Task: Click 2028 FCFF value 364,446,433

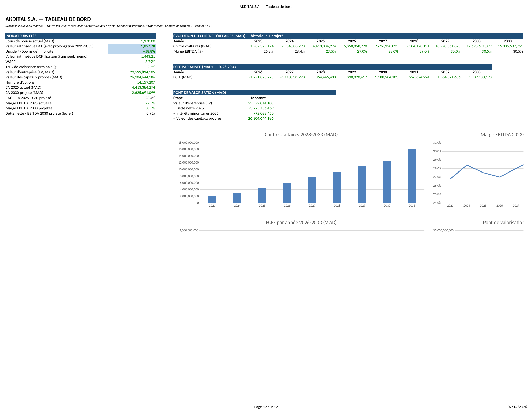Action: tap(326, 77)
